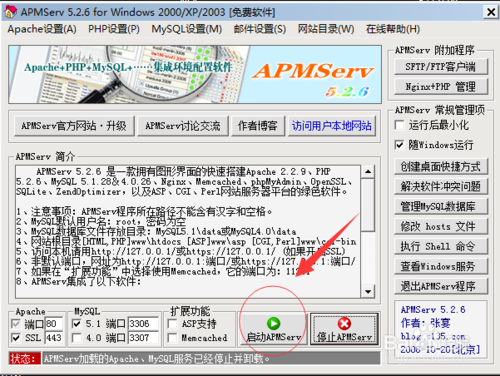Open the 在线帮助(H) menu
The image size is (500, 376).
tap(393, 29)
